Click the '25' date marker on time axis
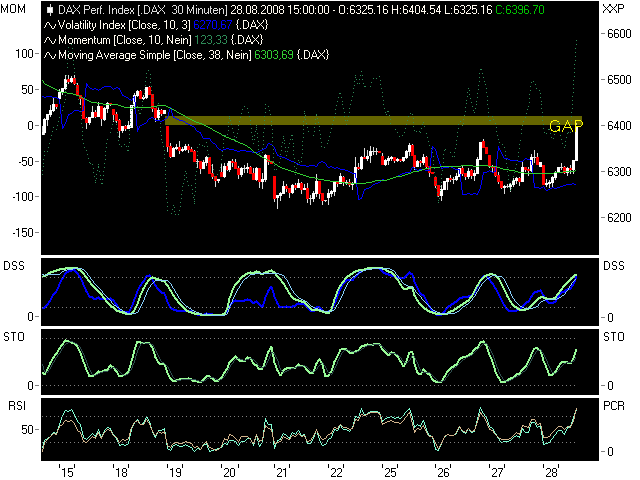Image resolution: width=640 pixels, height=480 pixels. (390, 472)
